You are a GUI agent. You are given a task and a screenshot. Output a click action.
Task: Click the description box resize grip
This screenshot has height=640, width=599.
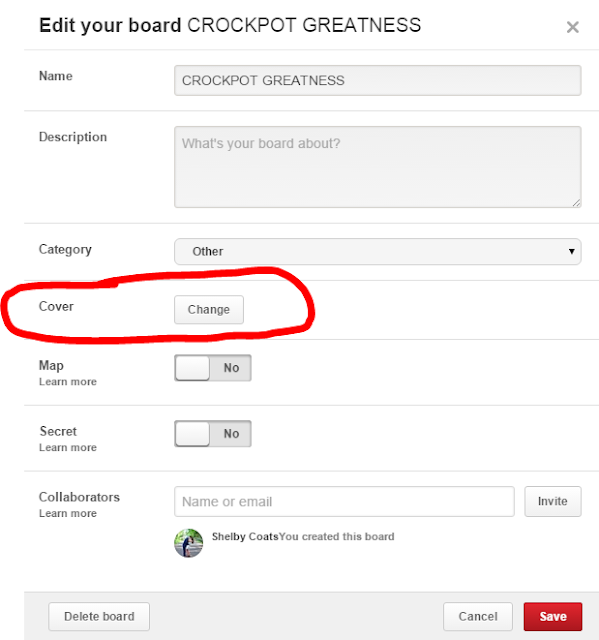pyautogui.click(x=576, y=203)
